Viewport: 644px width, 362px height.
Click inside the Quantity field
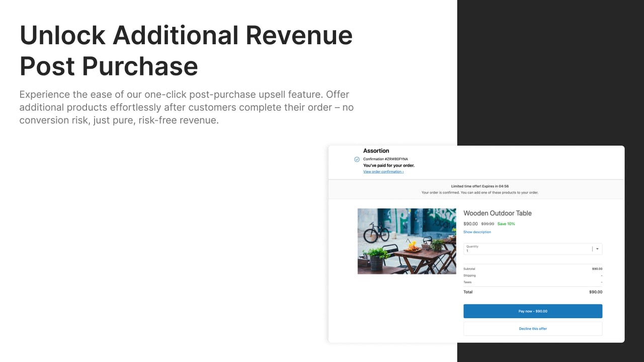[533, 249]
